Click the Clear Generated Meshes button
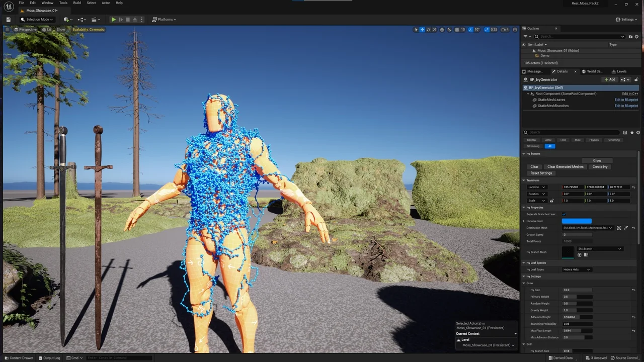The height and width of the screenshot is (362, 644). [566, 167]
